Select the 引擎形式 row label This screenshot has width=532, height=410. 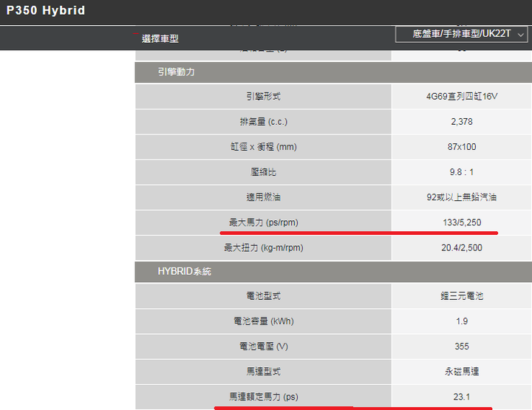(x=263, y=96)
